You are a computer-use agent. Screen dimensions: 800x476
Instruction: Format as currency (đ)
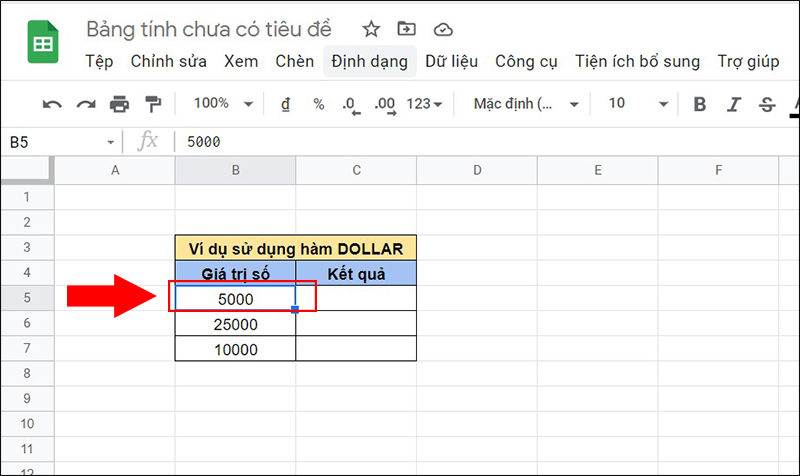(286, 104)
